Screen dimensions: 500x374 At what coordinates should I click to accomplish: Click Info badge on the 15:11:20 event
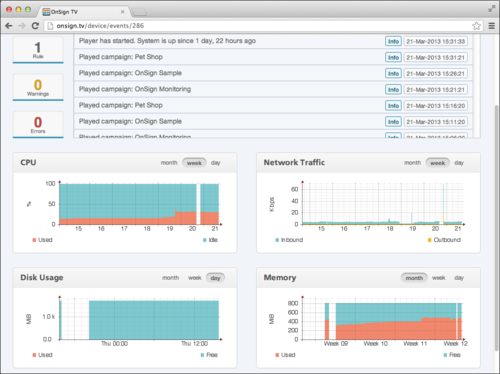(x=393, y=122)
